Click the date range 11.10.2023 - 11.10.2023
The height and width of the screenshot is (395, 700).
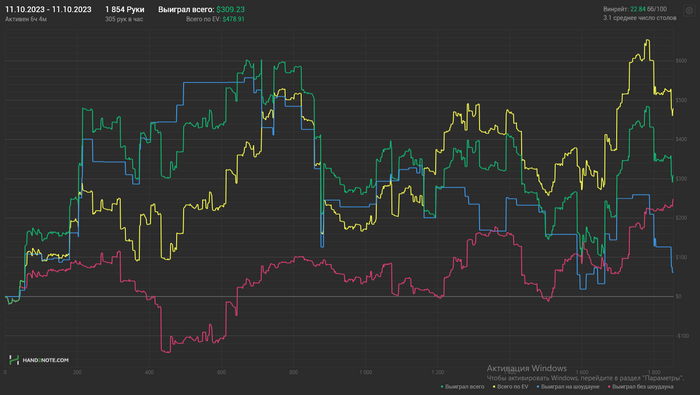pos(48,9)
